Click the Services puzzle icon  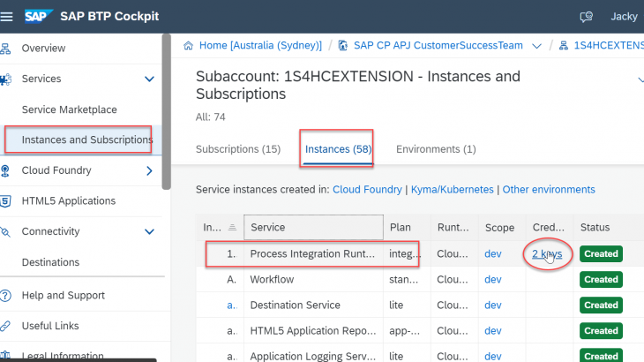point(6,79)
